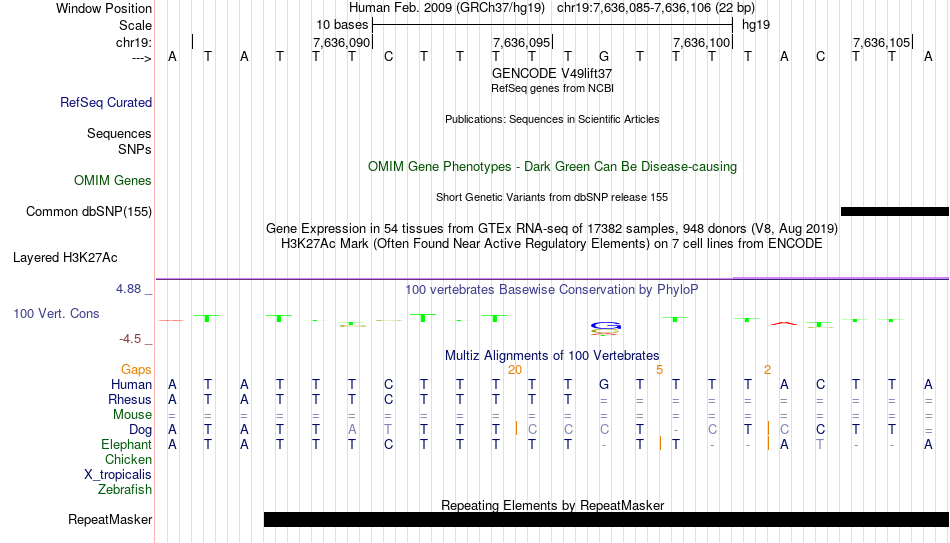Open the 100 Vert. Cons track label

(x=56, y=313)
